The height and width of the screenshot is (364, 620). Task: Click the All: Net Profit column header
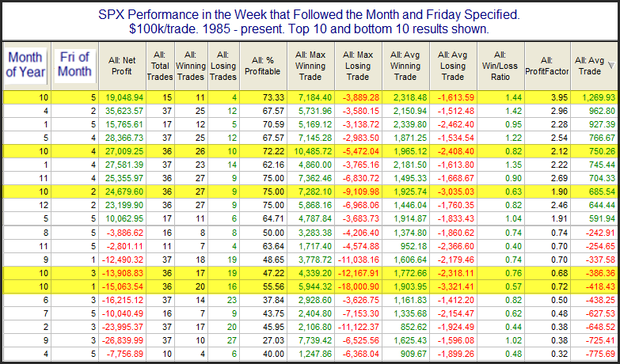(x=122, y=66)
